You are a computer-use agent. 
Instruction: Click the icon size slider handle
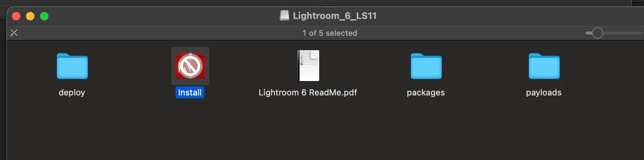coord(597,33)
